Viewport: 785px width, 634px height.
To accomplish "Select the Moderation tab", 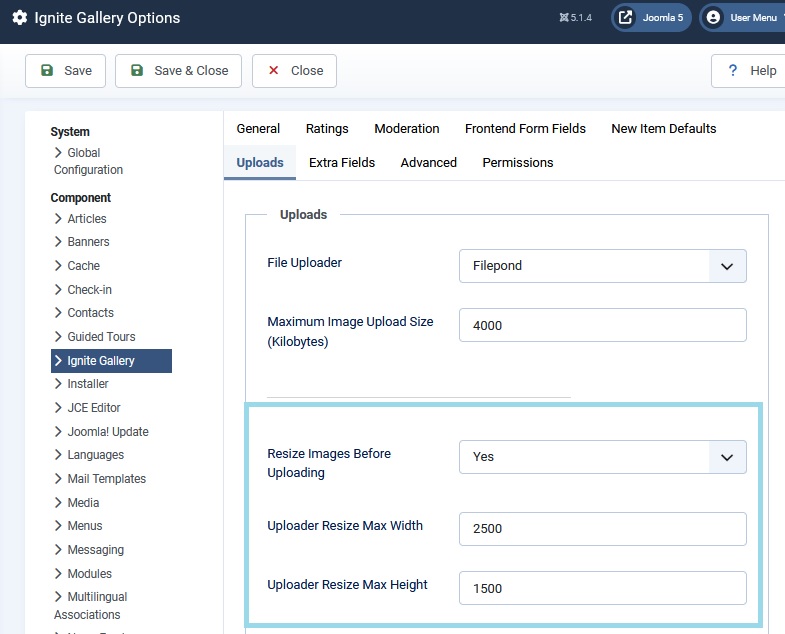I will coord(406,128).
